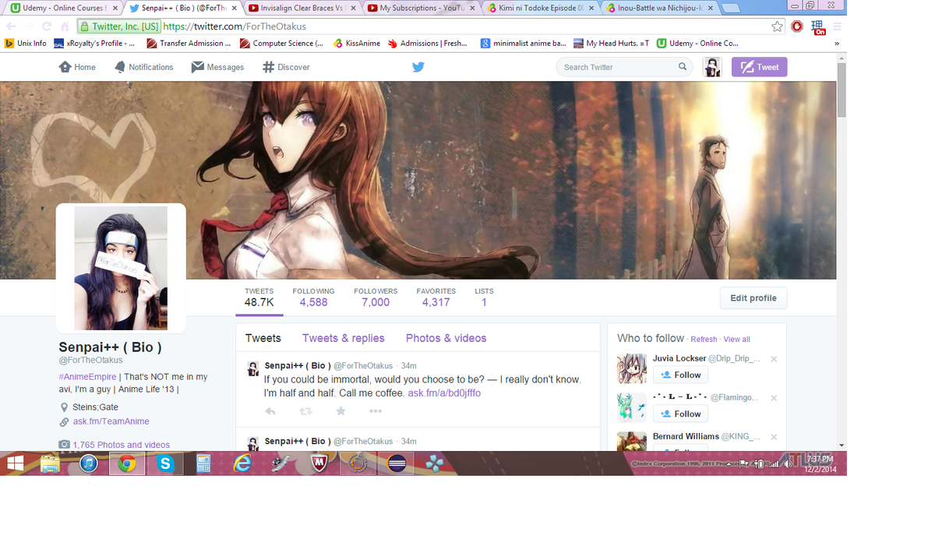935x560 pixels.
Task: Dismiss Juvia Lockser suggestion
Action: pos(774,359)
